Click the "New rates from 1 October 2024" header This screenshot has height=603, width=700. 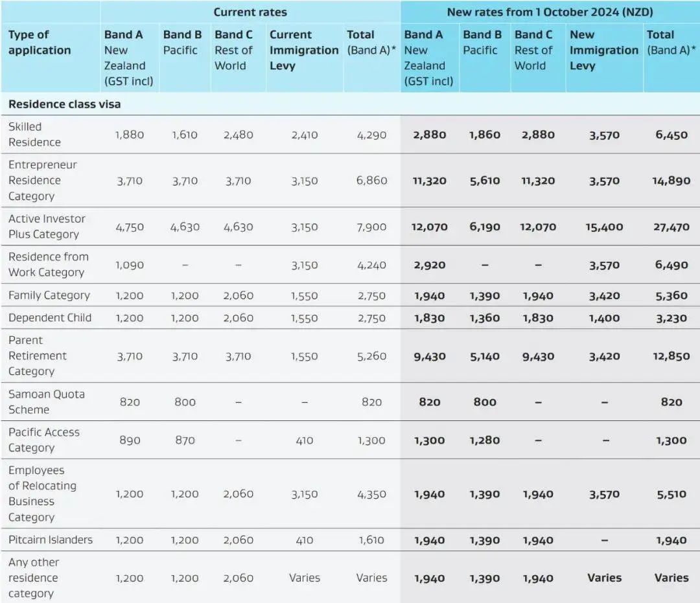(x=550, y=12)
